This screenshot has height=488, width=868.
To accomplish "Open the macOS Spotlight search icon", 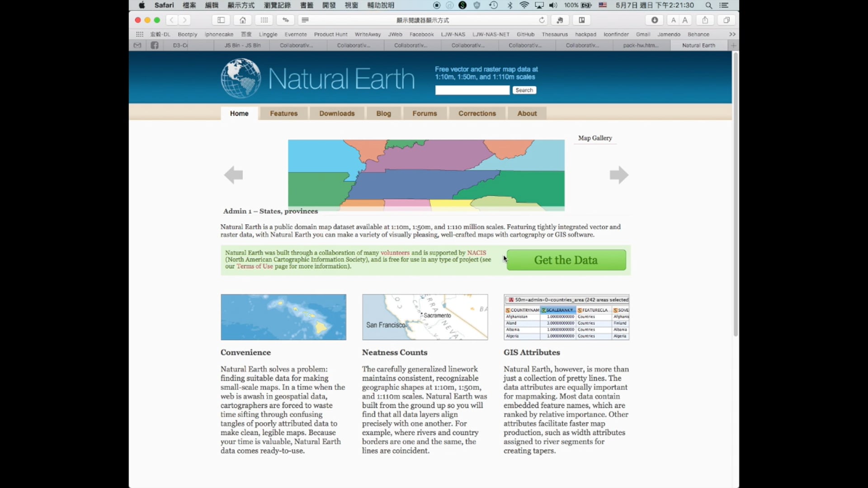I will 708,5.
